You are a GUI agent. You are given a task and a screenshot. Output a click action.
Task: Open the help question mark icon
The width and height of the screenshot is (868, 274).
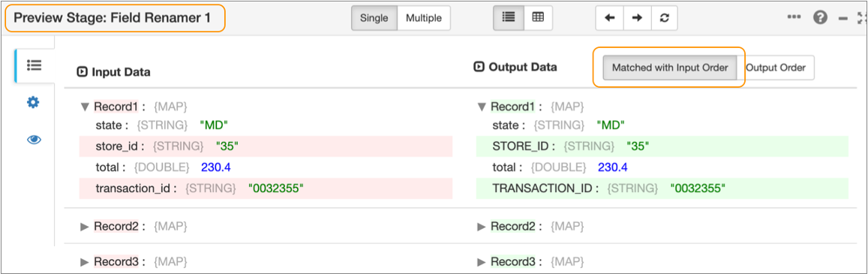click(820, 18)
